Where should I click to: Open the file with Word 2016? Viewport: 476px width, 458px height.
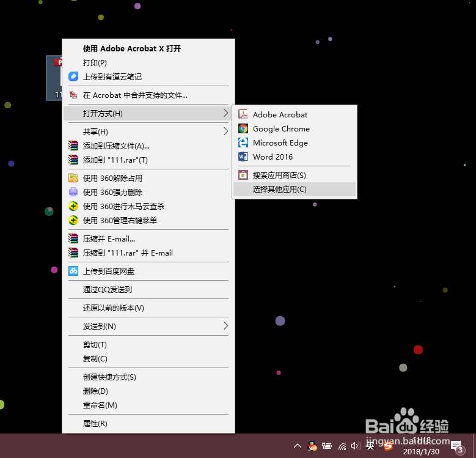(295, 157)
